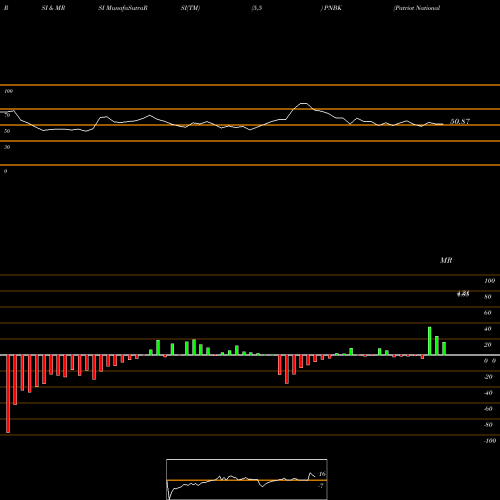Click the MR label above the histogram
500x500 pixels.
446,260
